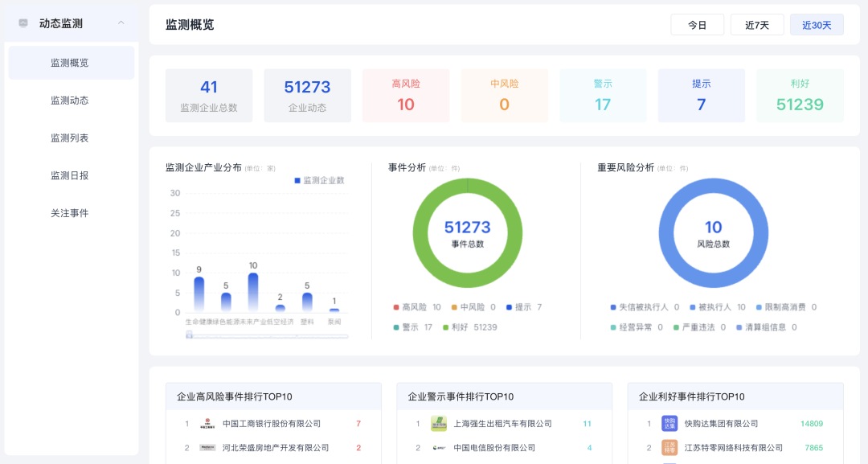Screen dimensions: 868x464
Task: Open 监测动态 in sidebar
Action: click(x=72, y=101)
